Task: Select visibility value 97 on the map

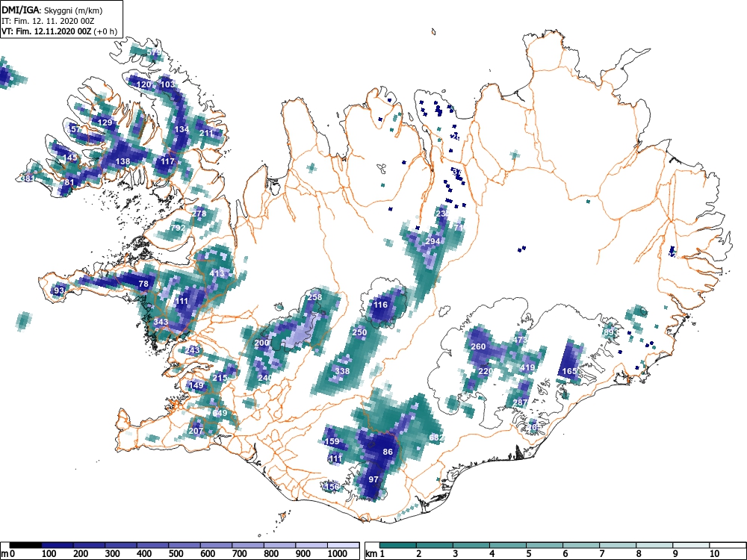Action: (x=373, y=479)
